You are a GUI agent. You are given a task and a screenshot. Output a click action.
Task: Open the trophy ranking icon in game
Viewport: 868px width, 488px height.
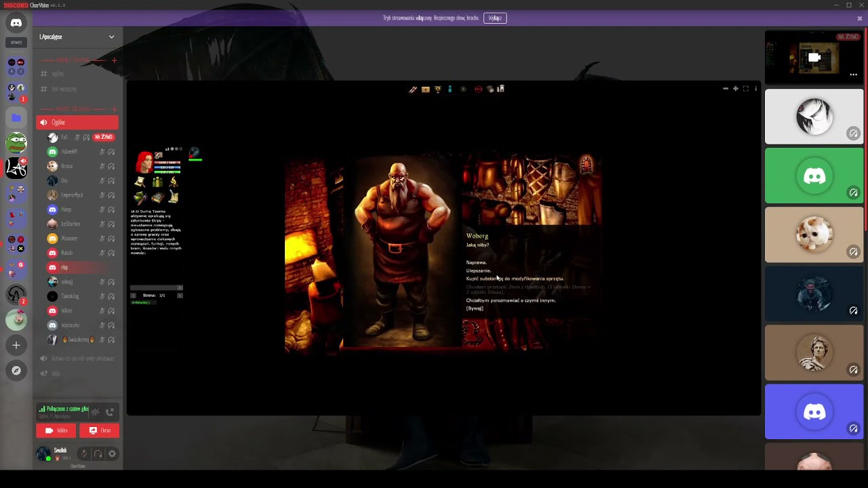[438, 89]
